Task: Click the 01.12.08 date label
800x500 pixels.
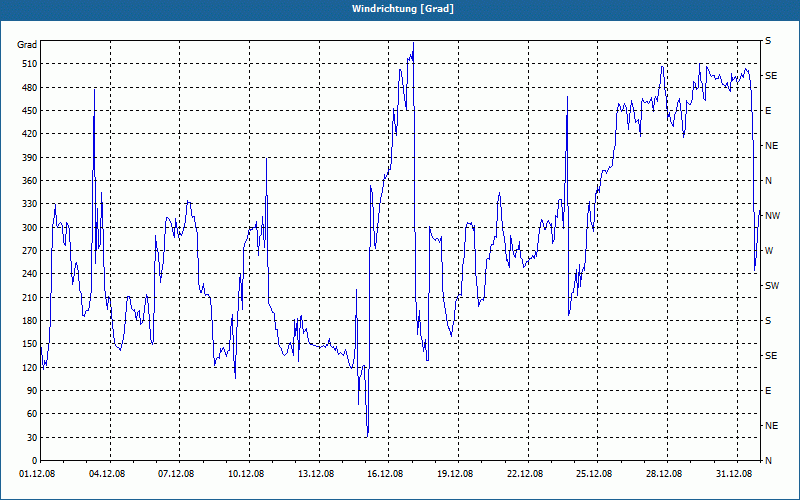Action: click(37, 474)
